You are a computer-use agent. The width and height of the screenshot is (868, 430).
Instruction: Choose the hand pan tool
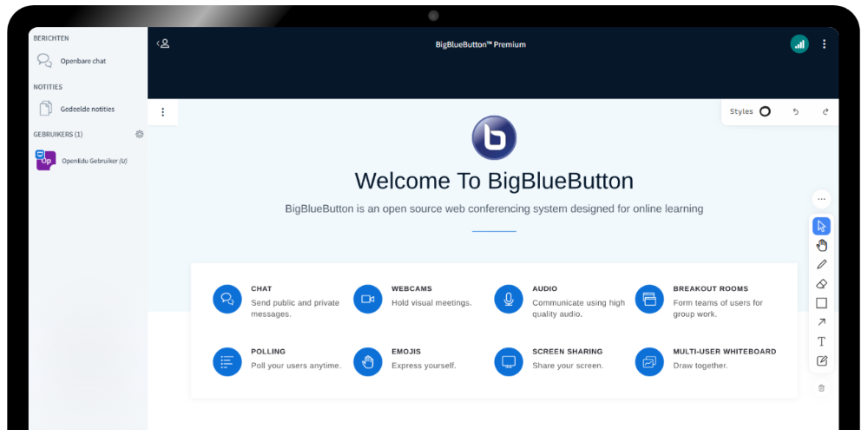[821, 245]
